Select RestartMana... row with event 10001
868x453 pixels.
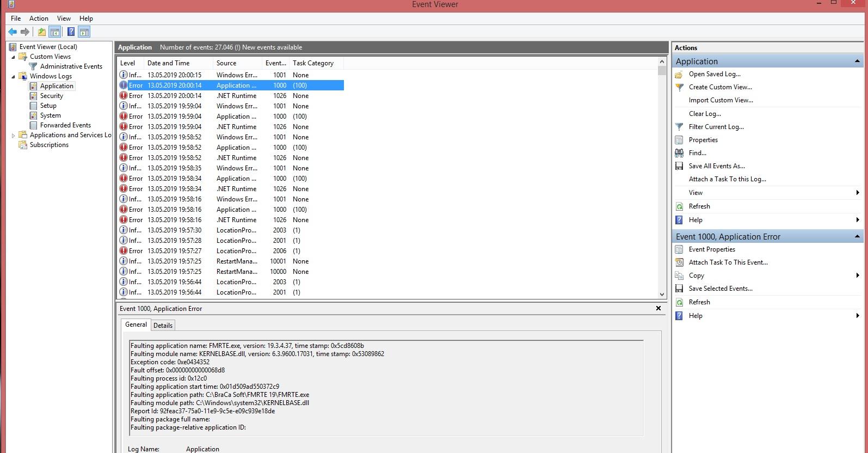click(x=231, y=261)
